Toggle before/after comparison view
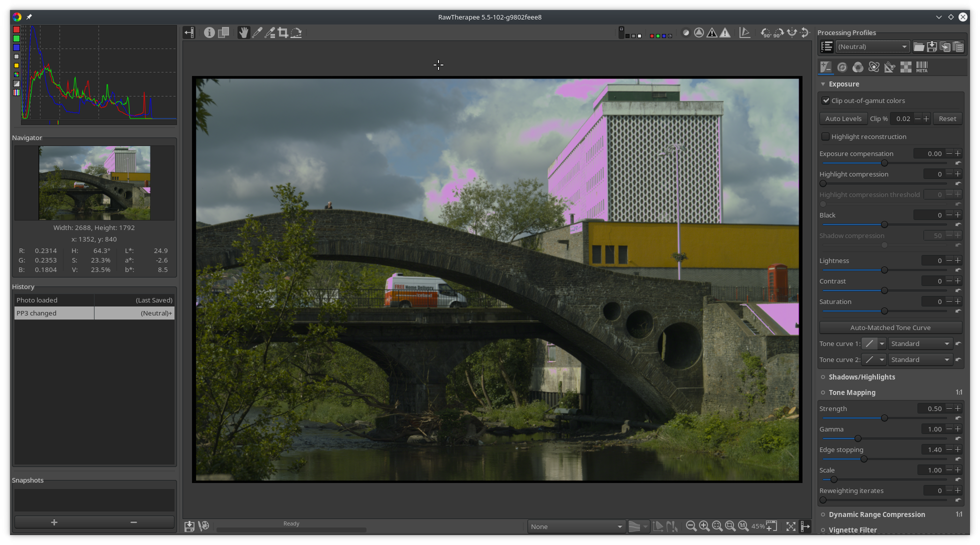This screenshot has height=545, width=980. tap(223, 32)
